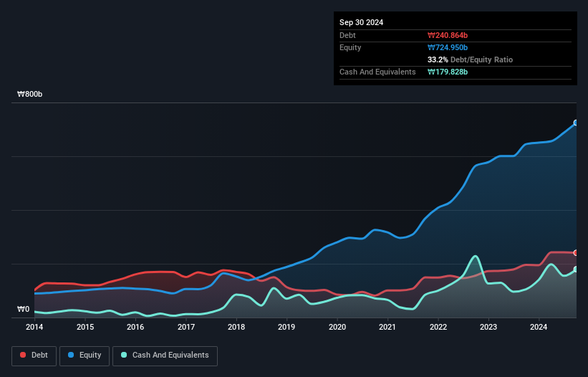This screenshot has width=588, height=377.
Task: Click Cash And Equivalents label in tooltip
Action: click(x=377, y=72)
